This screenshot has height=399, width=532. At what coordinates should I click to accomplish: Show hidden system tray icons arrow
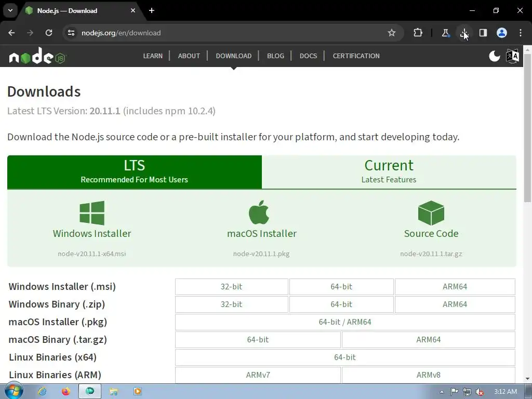coord(442,392)
